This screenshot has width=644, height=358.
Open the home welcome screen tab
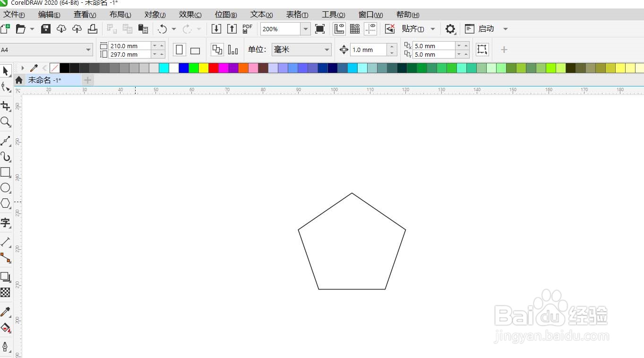pyautogui.click(x=19, y=80)
